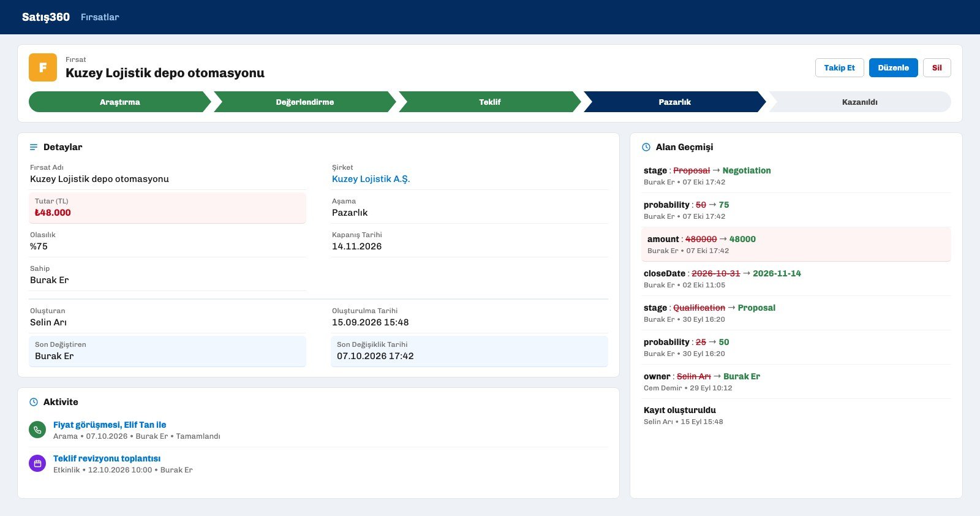This screenshot has width=980, height=516.
Task: Click the orange F opportunity icon
Action: 43,67
